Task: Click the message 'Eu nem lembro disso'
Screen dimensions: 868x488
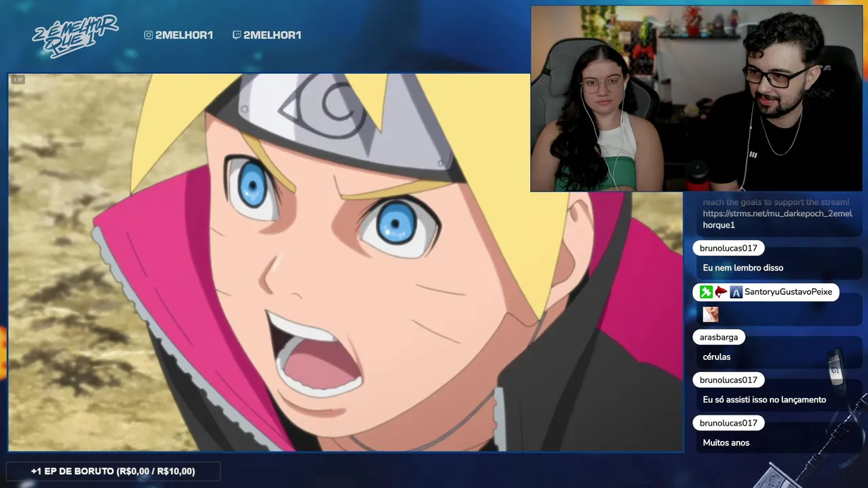Action: 743,268
